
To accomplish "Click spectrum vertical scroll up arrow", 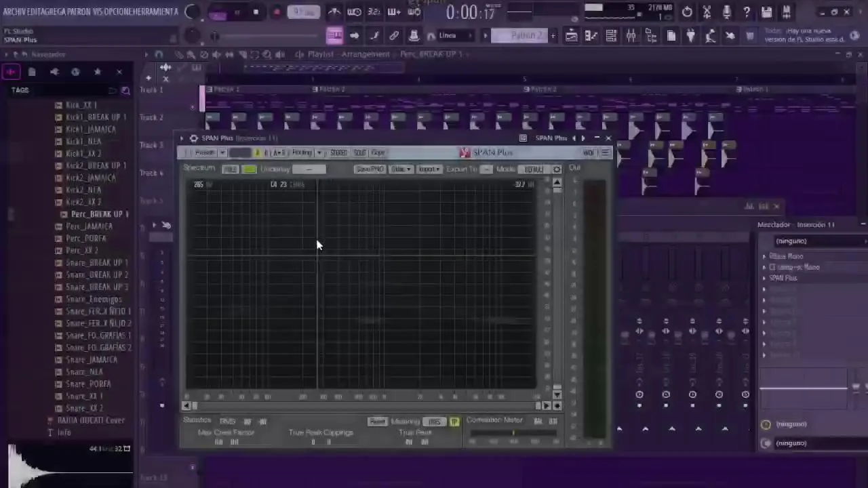I will point(557,183).
